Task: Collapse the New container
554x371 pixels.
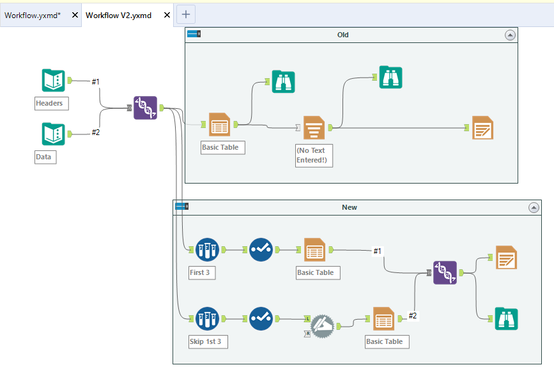Action: tap(534, 207)
